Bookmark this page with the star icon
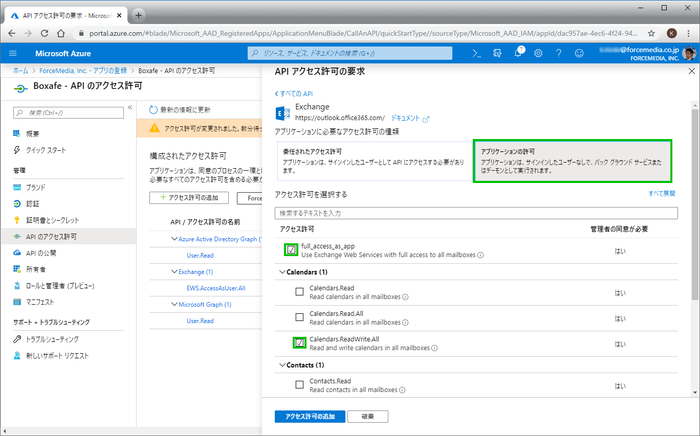This screenshot has height=436, width=700. [x=651, y=33]
